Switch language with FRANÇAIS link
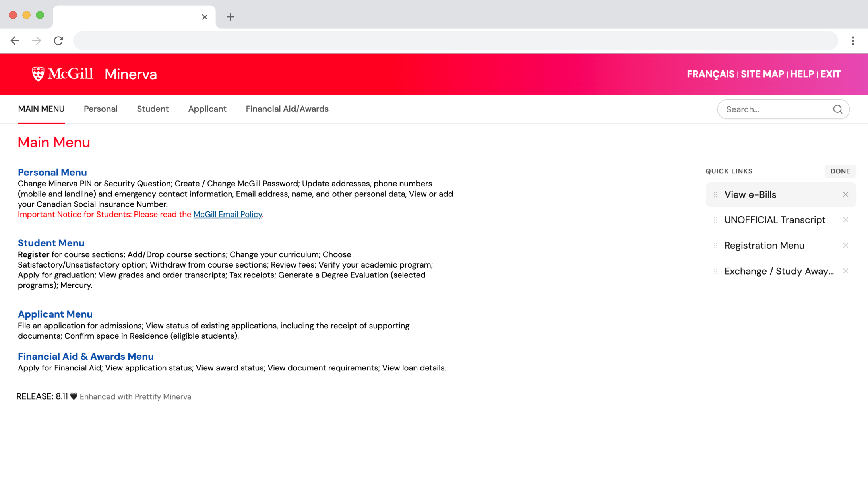The image size is (868, 481). [711, 74]
